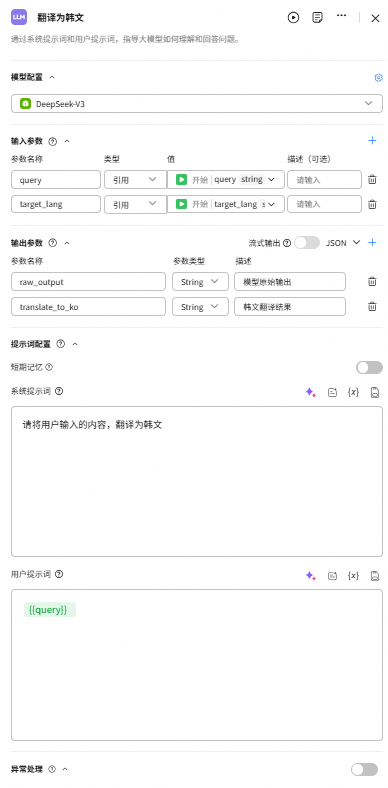Open String type dropdown for raw_output
388x788 pixels.
coord(200,282)
